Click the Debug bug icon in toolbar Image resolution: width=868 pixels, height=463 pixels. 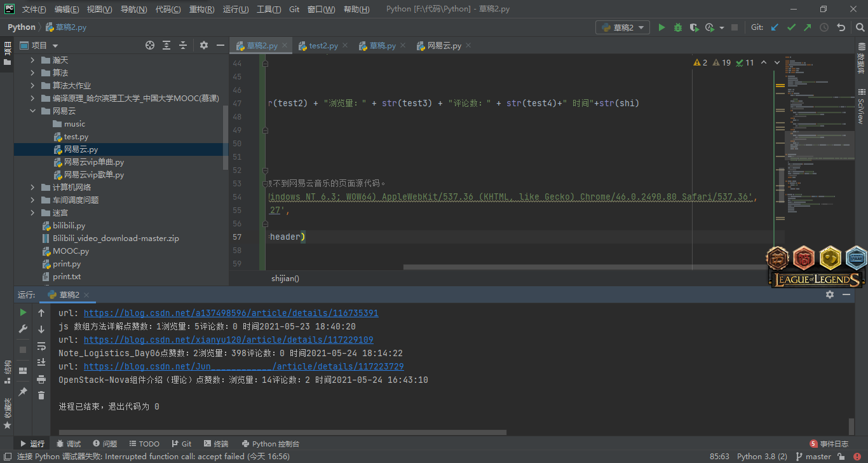pyautogui.click(x=678, y=27)
